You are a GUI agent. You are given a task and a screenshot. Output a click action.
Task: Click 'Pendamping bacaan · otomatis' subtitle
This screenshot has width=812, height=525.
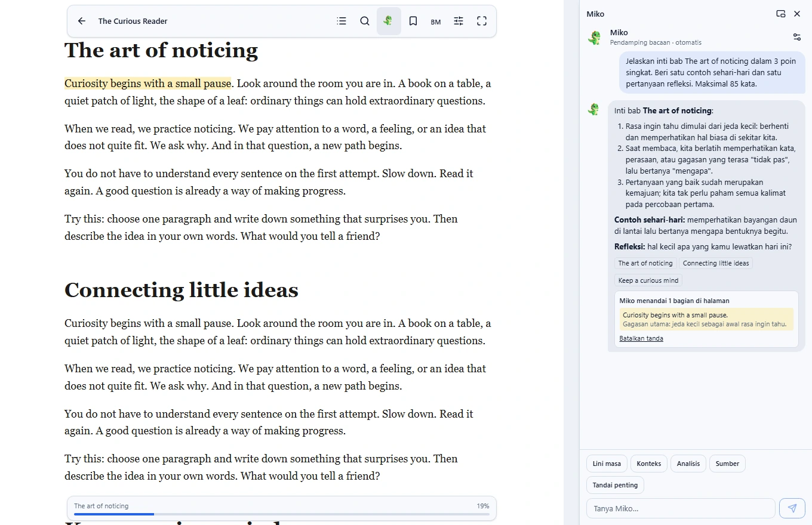(656, 42)
